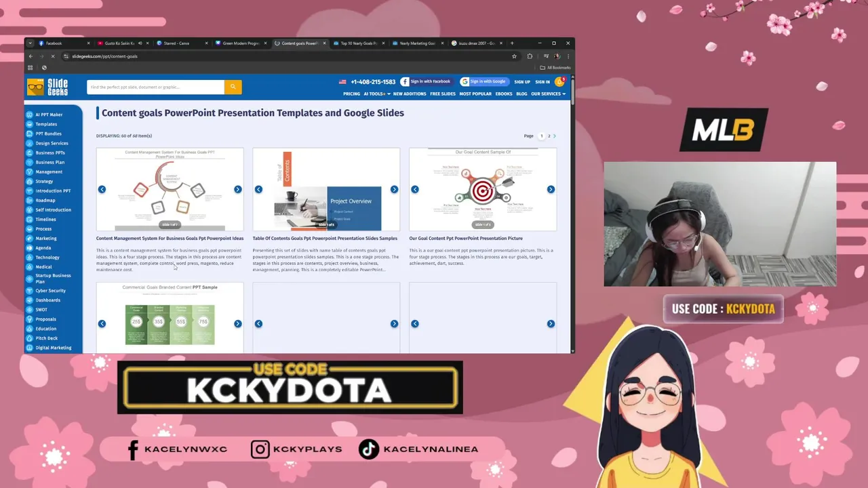Screen dimensions: 868x488
Task: Open Our Goal Content slide thumbnail
Action: (x=483, y=189)
